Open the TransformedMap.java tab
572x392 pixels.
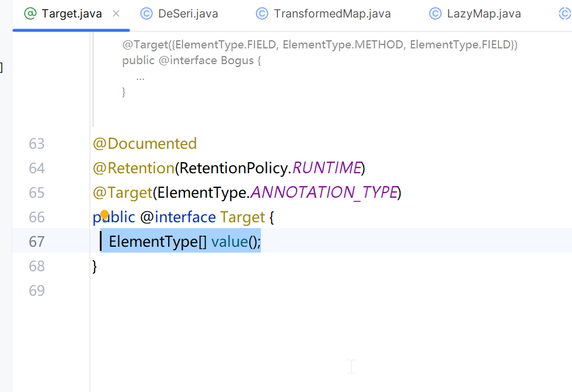tap(332, 14)
